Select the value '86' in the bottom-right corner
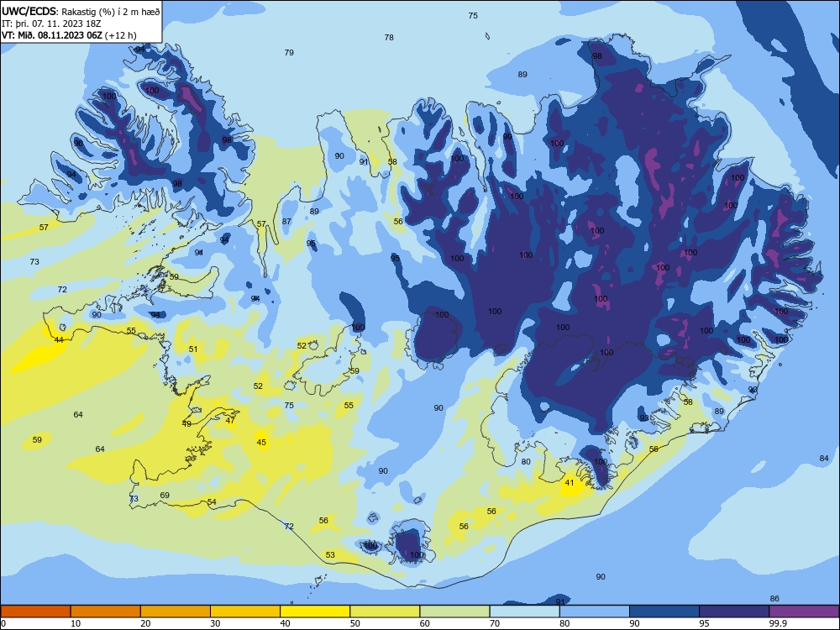Viewport: 840px width, 630px height. coord(774,598)
